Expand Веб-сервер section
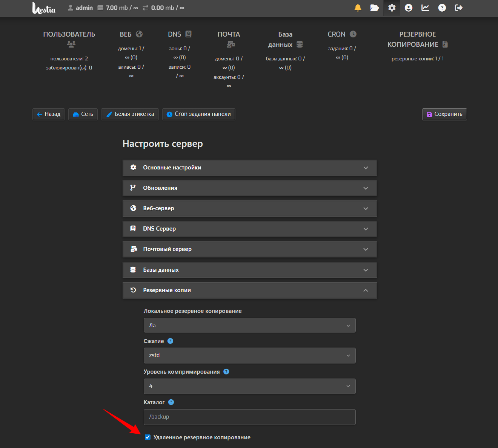This screenshot has height=448, width=498. [x=250, y=208]
